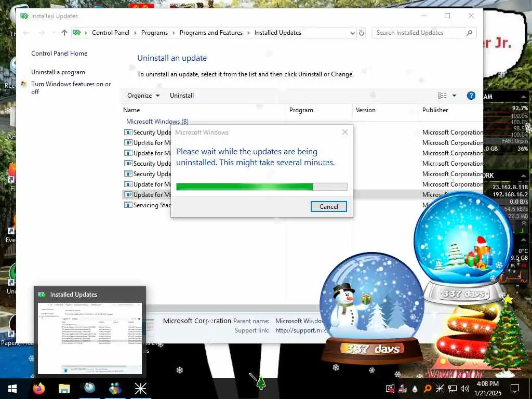Screen dimensions: 532x399
Task: Select Programs and Features breadcrumb
Action: [x=211, y=33]
